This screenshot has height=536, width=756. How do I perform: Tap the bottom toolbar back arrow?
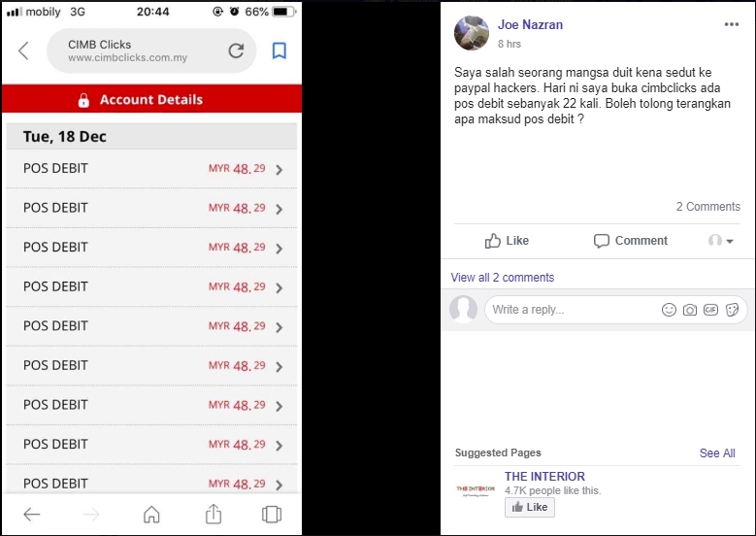(32, 515)
